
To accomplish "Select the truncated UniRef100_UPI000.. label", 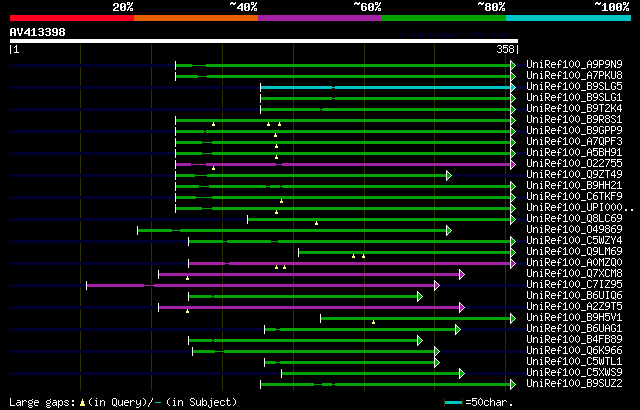I will click(580, 208).
